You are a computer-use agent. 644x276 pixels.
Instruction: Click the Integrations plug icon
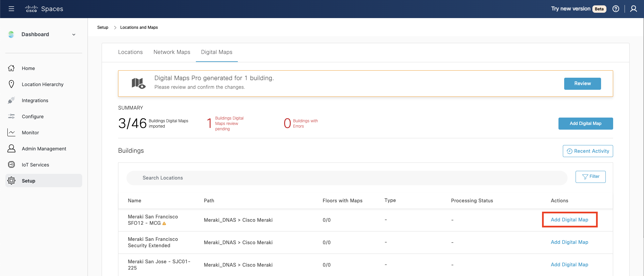[11, 100]
